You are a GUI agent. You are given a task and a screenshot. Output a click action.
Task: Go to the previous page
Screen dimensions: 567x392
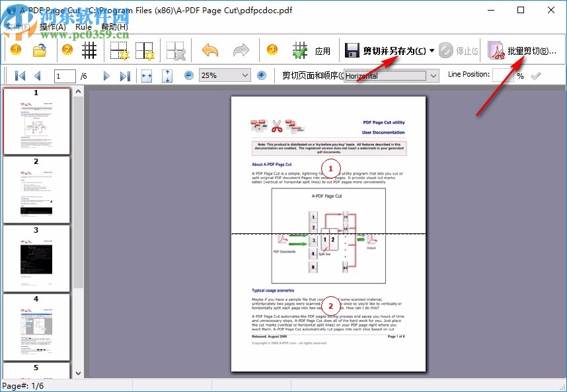[38, 75]
